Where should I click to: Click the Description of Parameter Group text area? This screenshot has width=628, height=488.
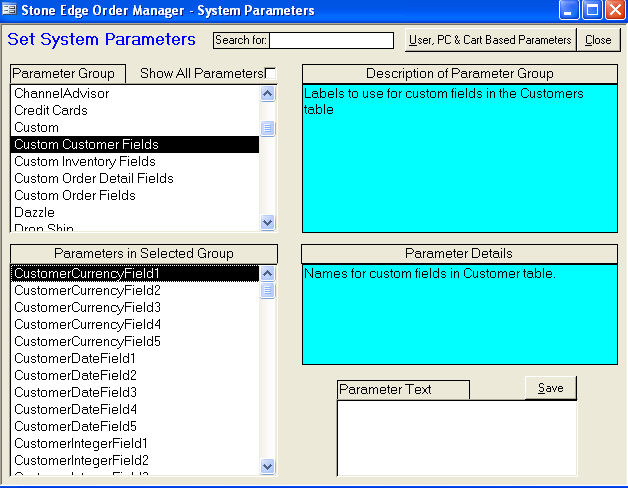(460, 158)
